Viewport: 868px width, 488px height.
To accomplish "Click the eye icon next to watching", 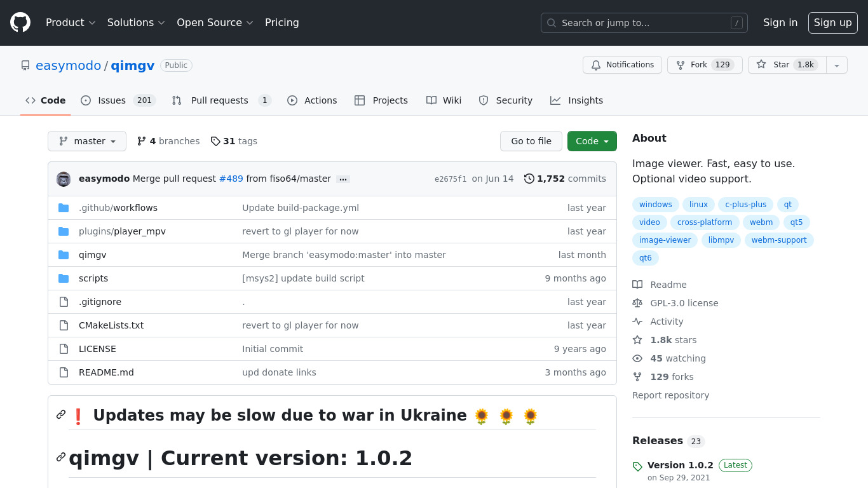I will tap(637, 358).
